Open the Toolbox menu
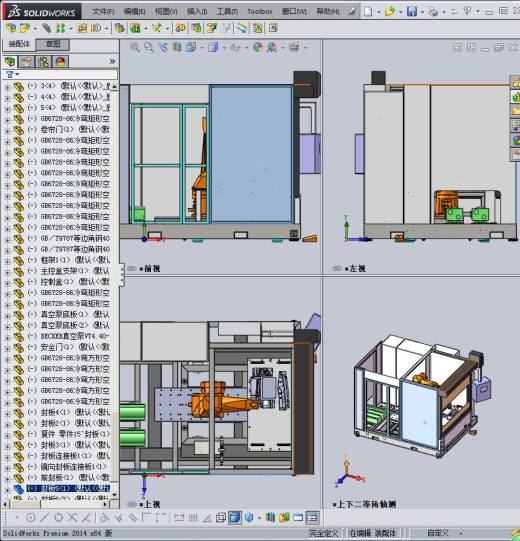520x541 pixels. 260,11
